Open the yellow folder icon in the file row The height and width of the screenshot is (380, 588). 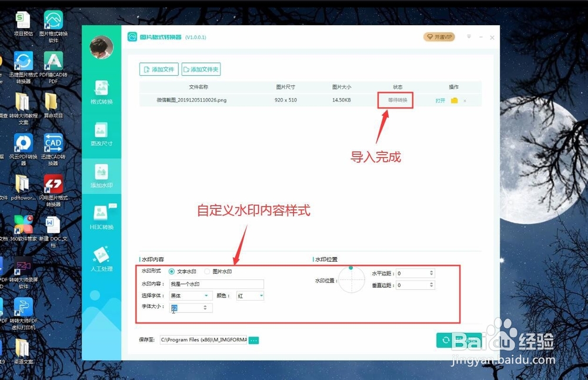pos(454,100)
